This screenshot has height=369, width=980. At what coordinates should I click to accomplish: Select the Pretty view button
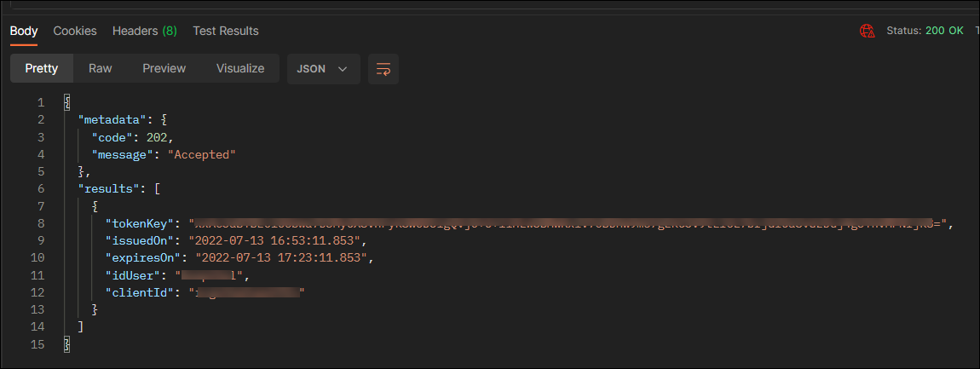pos(42,69)
